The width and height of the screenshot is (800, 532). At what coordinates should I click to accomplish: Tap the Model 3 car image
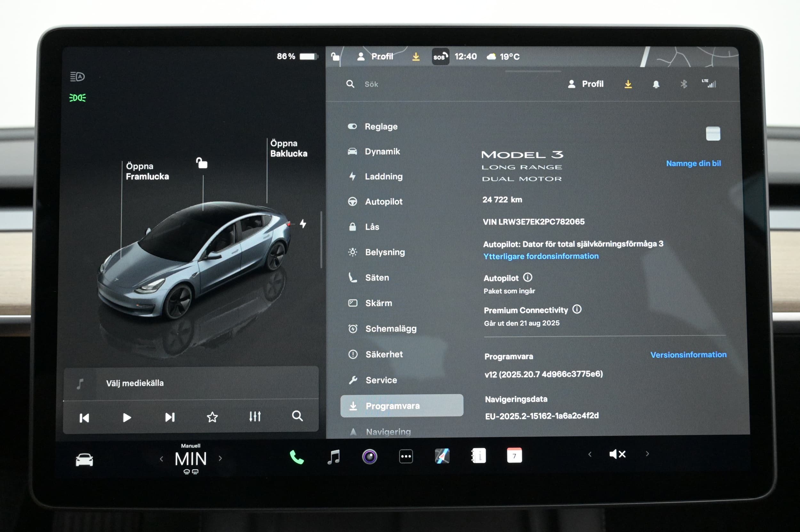coord(194,261)
